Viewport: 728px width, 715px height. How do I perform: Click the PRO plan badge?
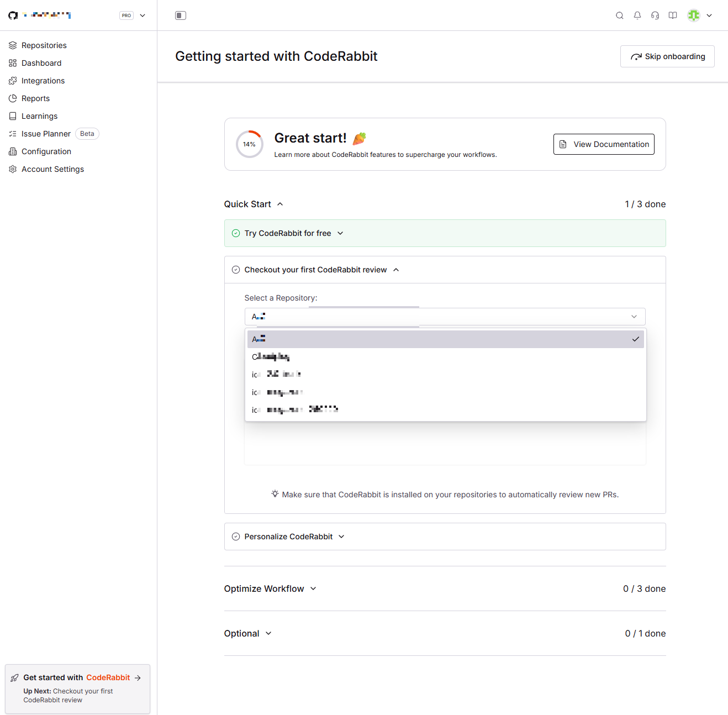click(126, 15)
